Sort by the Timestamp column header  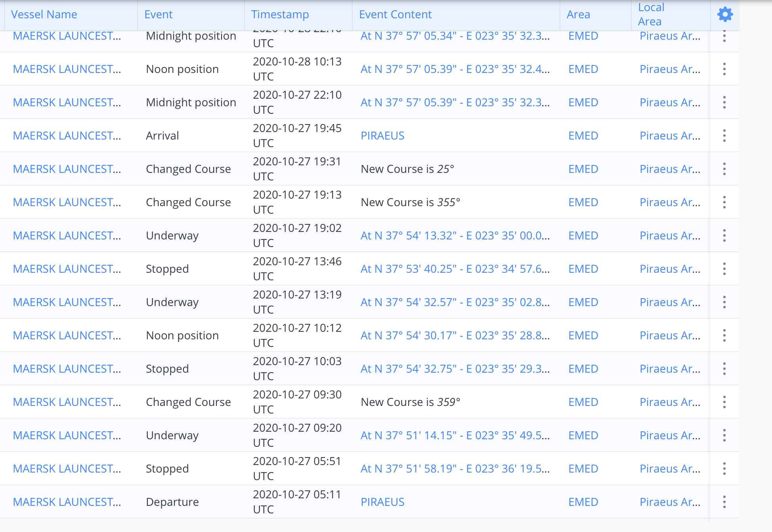[280, 15]
